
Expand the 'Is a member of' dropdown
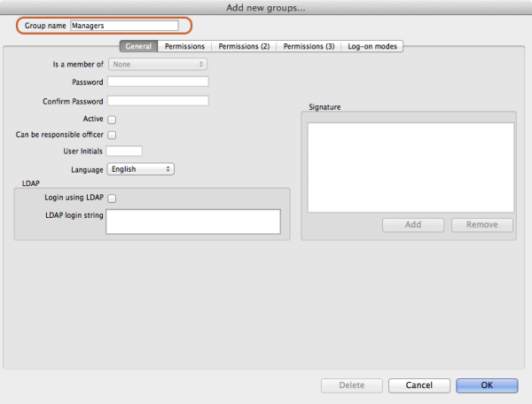pos(157,64)
